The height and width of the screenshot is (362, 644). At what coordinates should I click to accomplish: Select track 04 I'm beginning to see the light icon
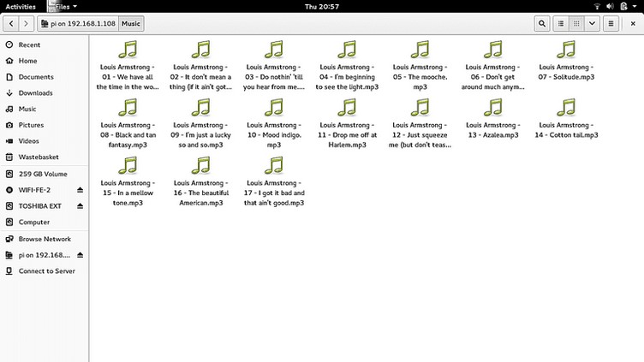pyautogui.click(x=347, y=50)
